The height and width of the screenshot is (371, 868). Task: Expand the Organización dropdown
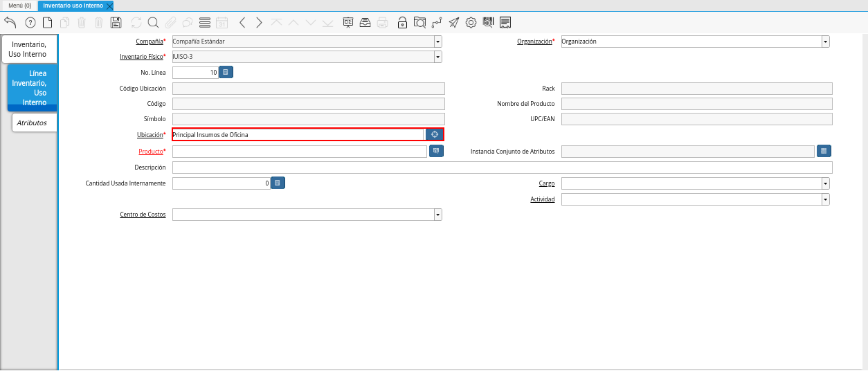click(825, 42)
